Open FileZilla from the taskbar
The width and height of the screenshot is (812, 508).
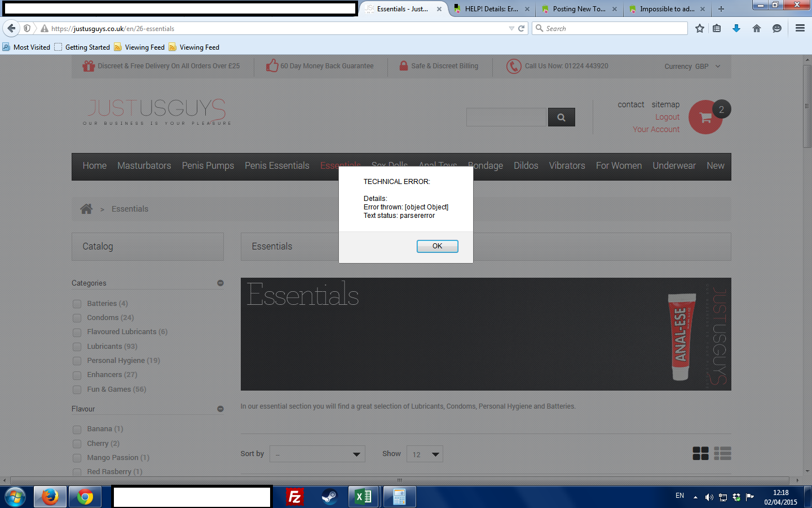coord(294,497)
